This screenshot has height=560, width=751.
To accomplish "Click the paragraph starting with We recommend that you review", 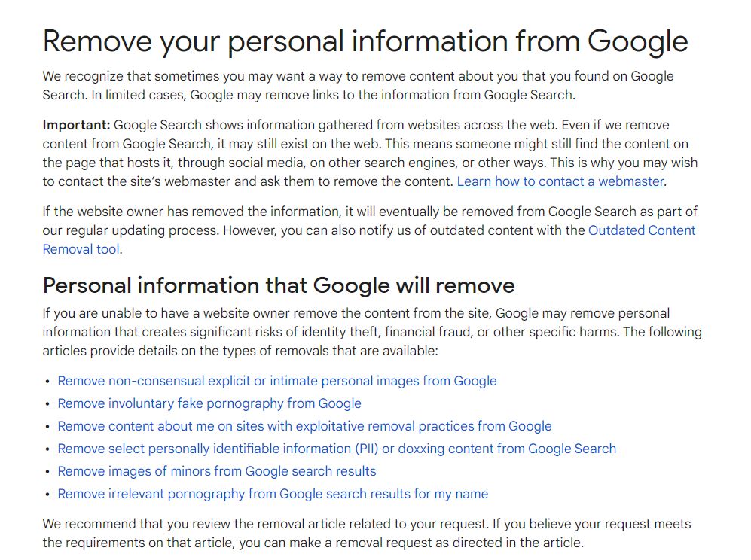I will tap(366, 533).
